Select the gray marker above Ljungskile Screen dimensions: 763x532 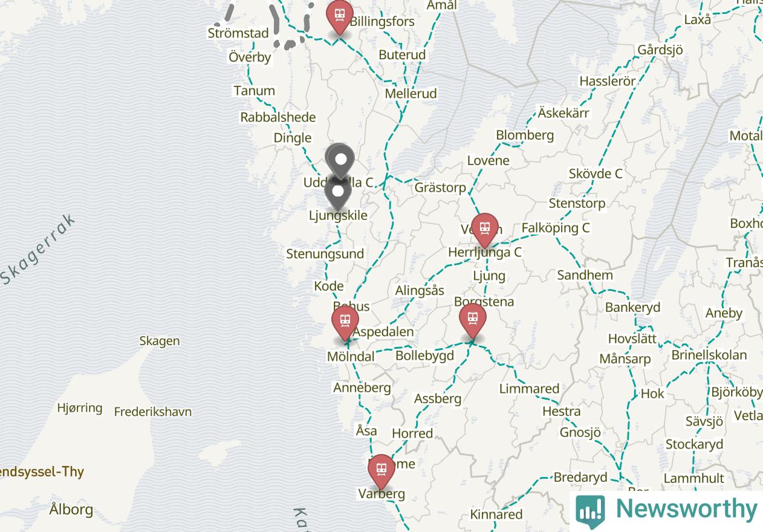click(x=338, y=193)
